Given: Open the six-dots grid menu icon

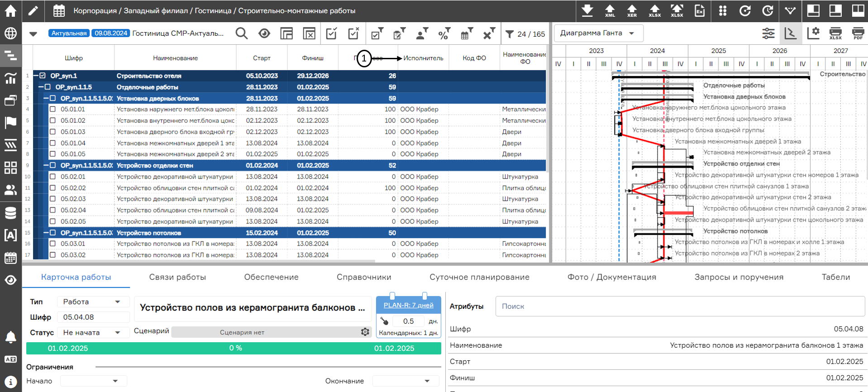Looking at the screenshot, I should click(x=723, y=10).
